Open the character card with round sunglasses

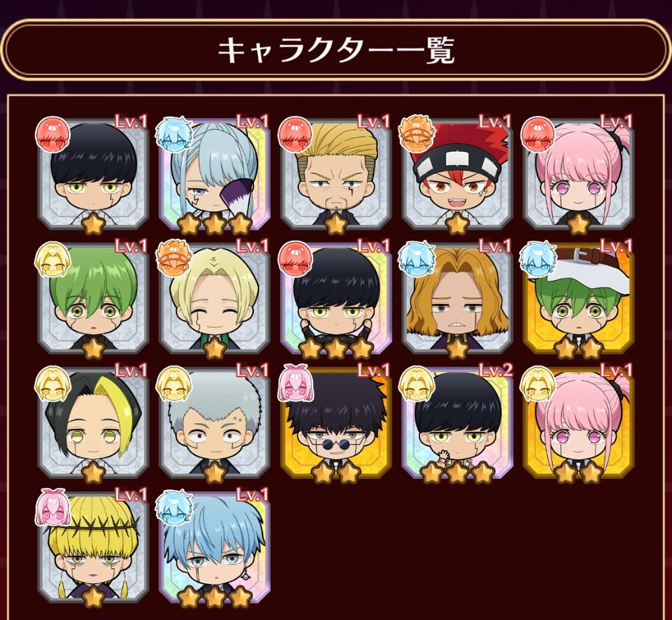(x=336, y=423)
